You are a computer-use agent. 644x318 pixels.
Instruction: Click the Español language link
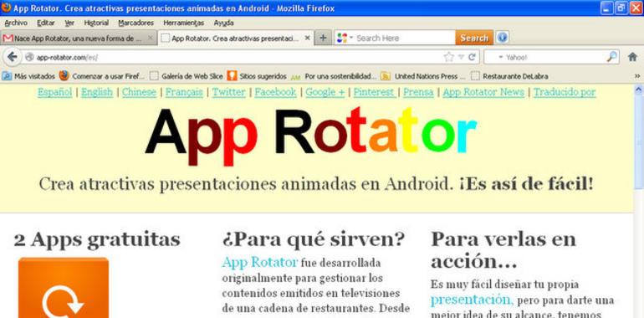pos(55,92)
